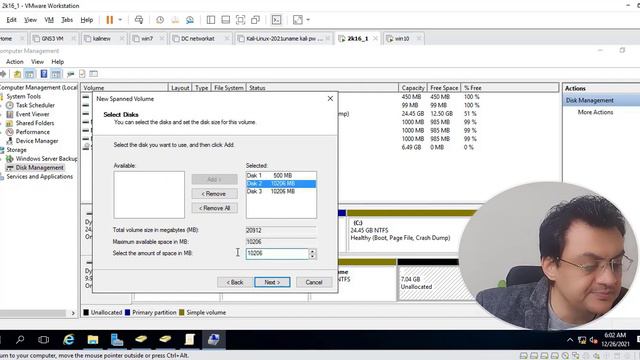Viewport: 640px width, 360px height.
Task: Switch to the GNS3 VM tab
Action: click(x=52, y=38)
